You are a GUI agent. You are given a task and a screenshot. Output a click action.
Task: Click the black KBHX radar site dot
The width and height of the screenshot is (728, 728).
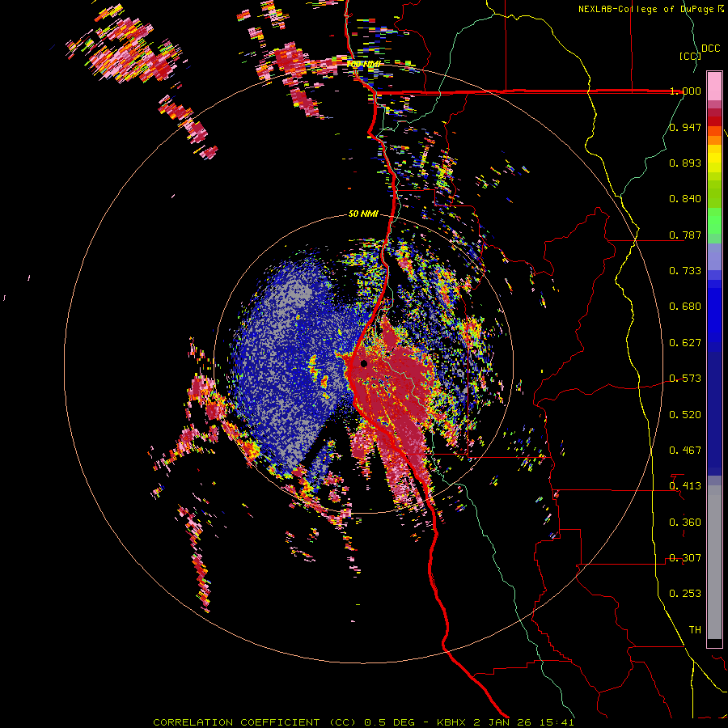click(x=364, y=363)
